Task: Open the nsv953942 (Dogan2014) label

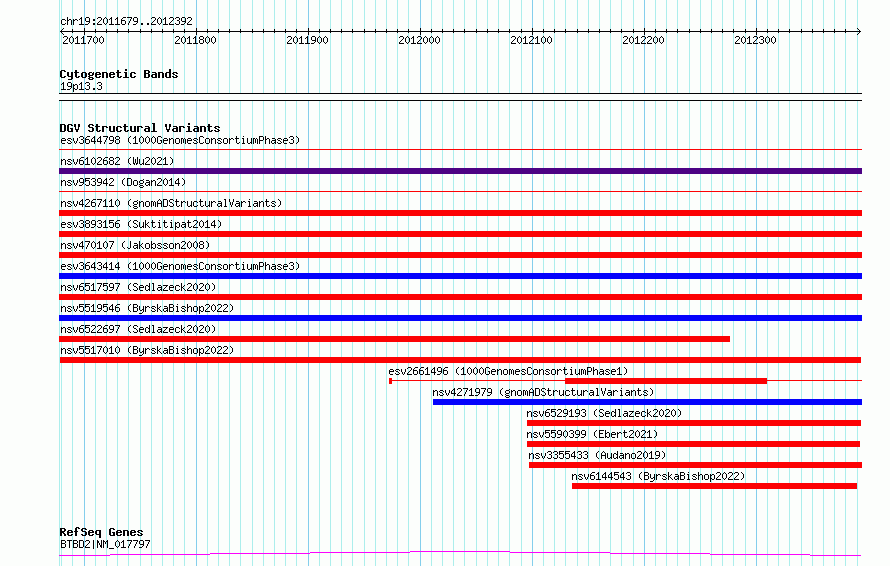Action: 123,182
